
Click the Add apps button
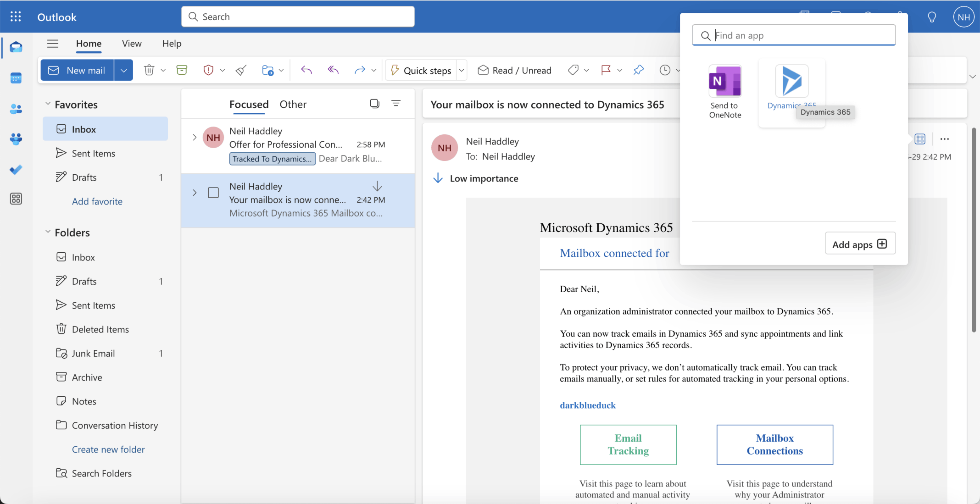pos(859,243)
